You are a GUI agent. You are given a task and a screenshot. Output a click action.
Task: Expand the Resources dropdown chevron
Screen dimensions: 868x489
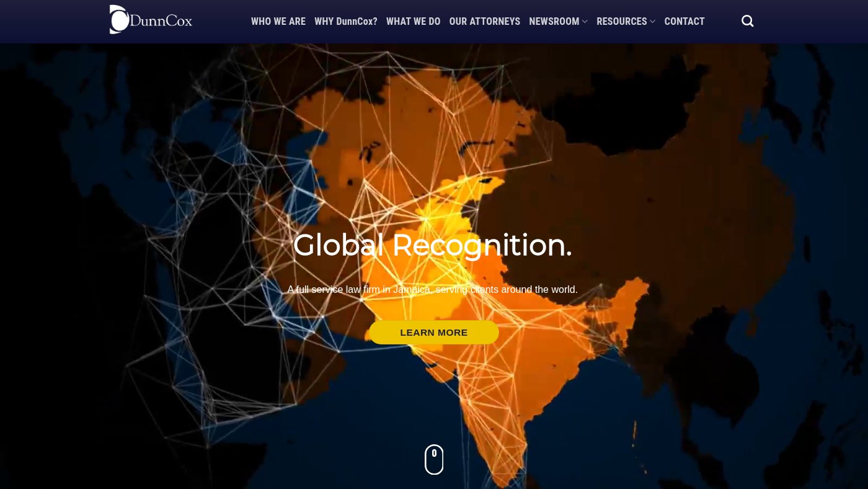tap(652, 22)
